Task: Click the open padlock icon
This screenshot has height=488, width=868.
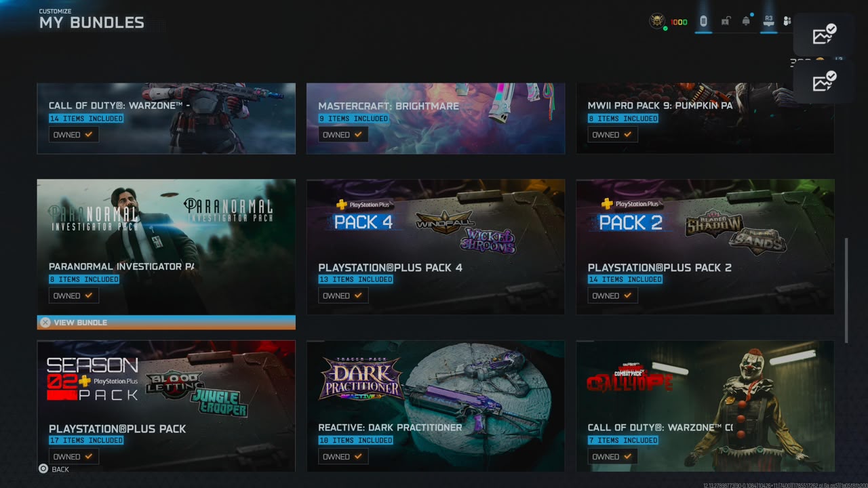Action: coord(725,22)
